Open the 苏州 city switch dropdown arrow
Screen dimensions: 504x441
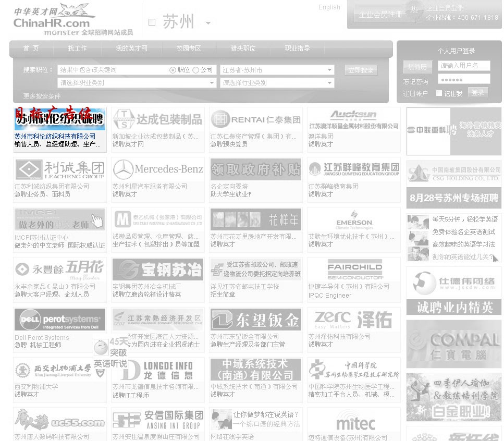coord(208,23)
